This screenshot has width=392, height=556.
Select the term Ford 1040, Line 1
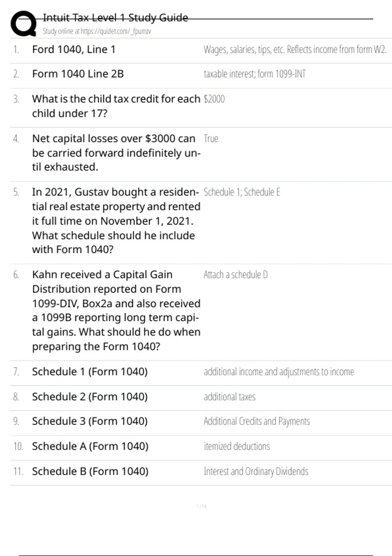(74, 50)
